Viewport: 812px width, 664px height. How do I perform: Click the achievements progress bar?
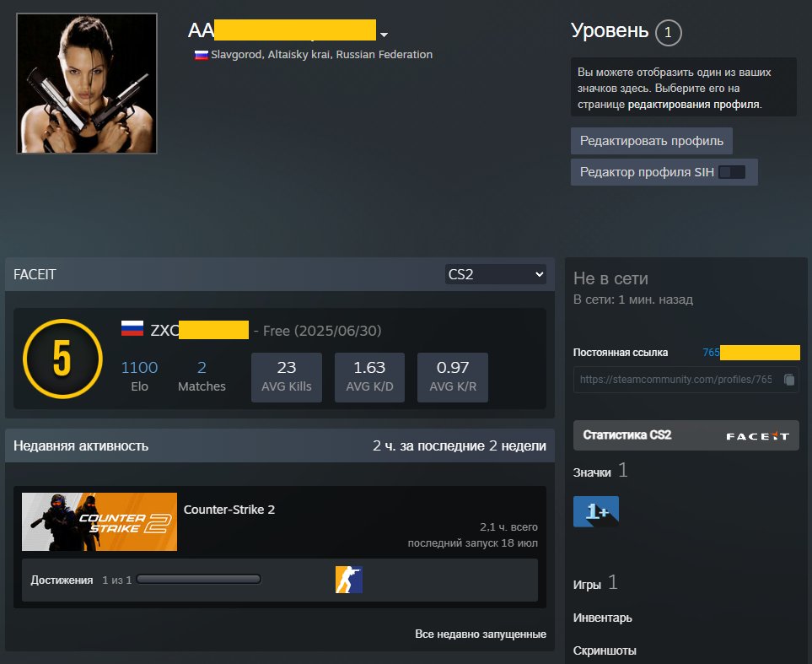click(x=198, y=580)
